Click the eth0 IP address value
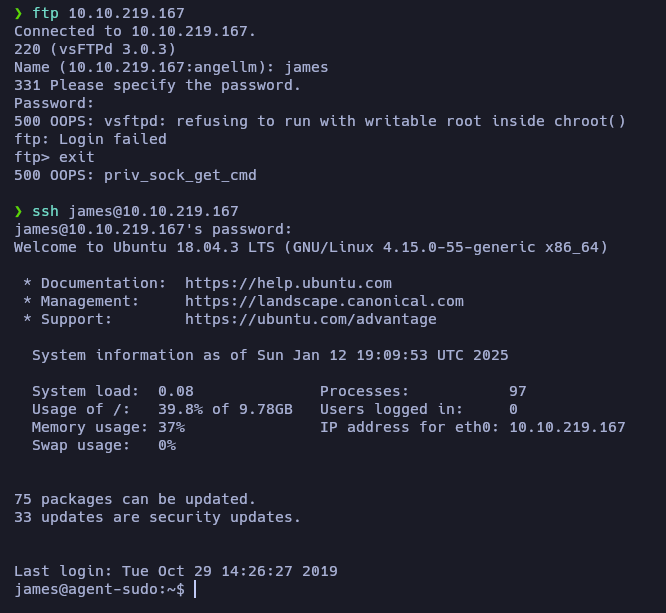This screenshot has width=666, height=613. coord(567,427)
